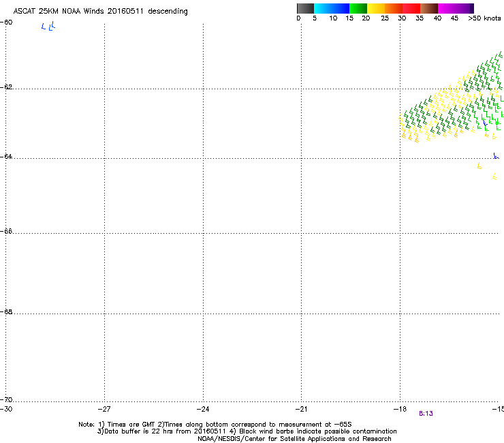This screenshot has width=504, height=443.
Task: Click the -21 longitude axis label
Action: [301, 409]
